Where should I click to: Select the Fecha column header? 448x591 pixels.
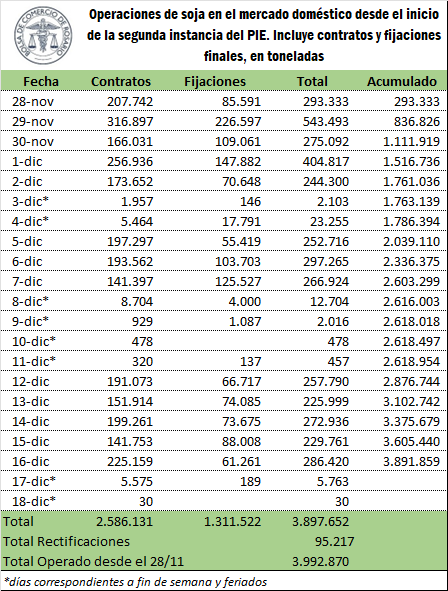coord(41,81)
